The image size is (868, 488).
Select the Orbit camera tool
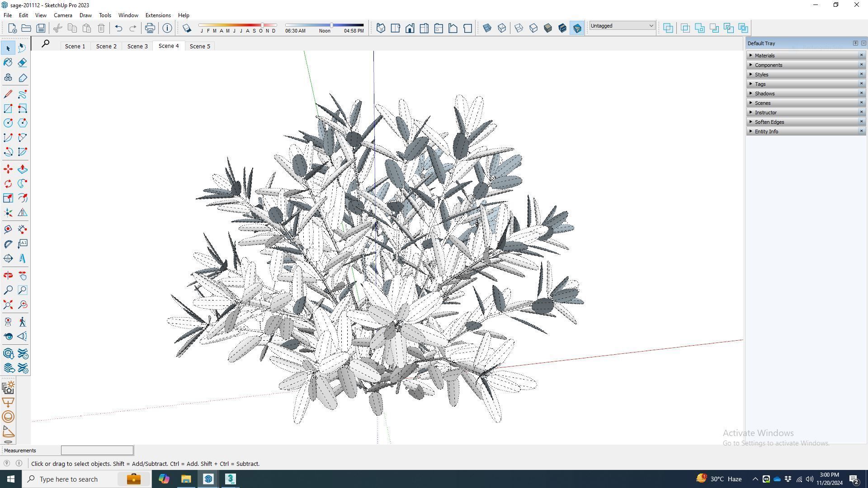tap(8, 275)
